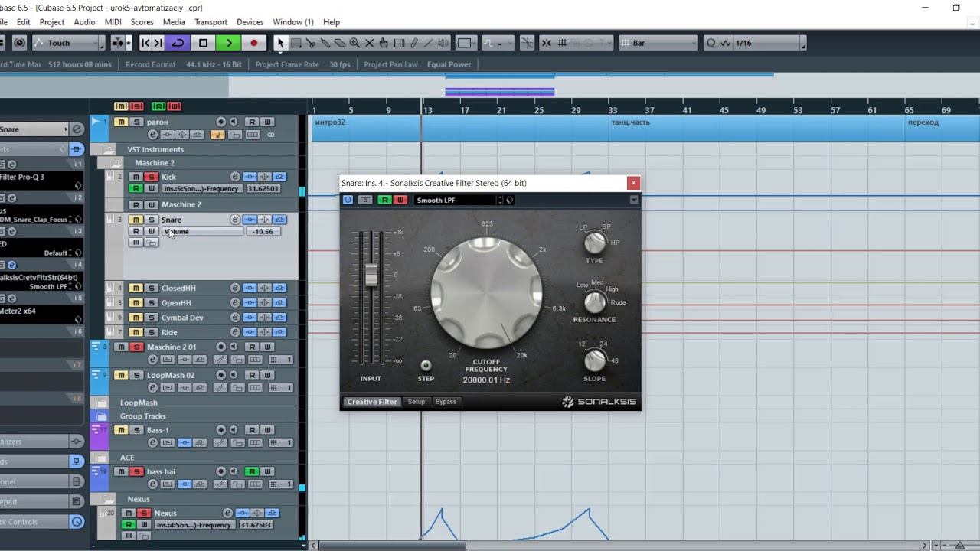980x551 pixels.
Task: Open Snare track channel settings (e) button
Action: pos(235,220)
